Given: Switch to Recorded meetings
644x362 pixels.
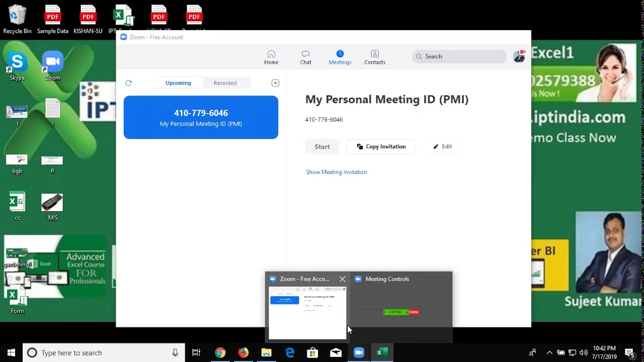Looking at the screenshot, I should click(x=225, y=83).
